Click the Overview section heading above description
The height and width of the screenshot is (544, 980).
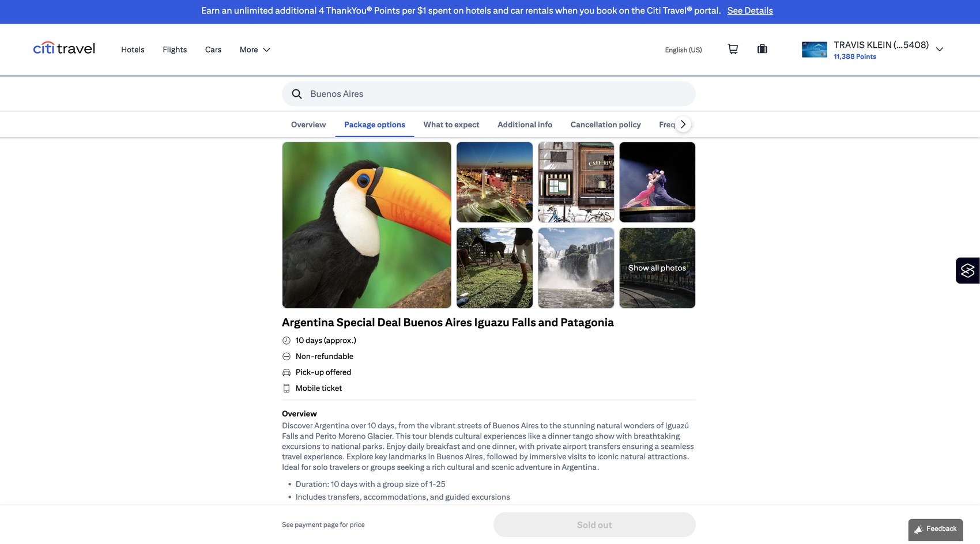click(x=299, y=414)
